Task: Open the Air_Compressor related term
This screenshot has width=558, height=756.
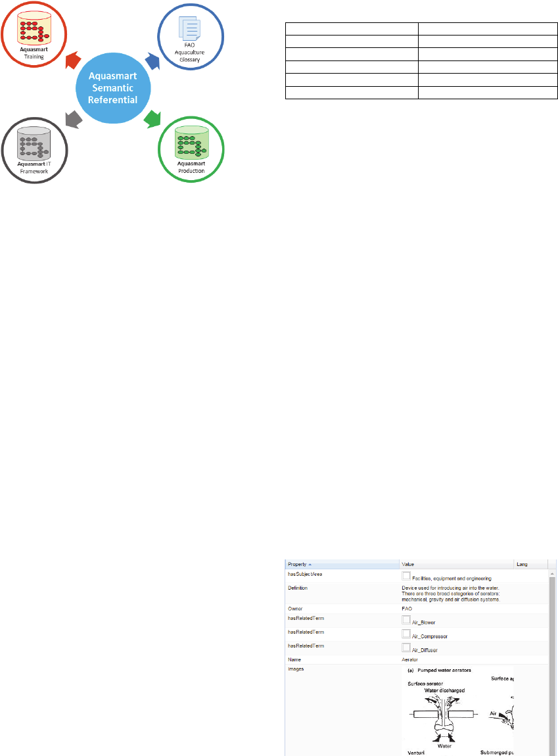Action: [x=430, y=636]
